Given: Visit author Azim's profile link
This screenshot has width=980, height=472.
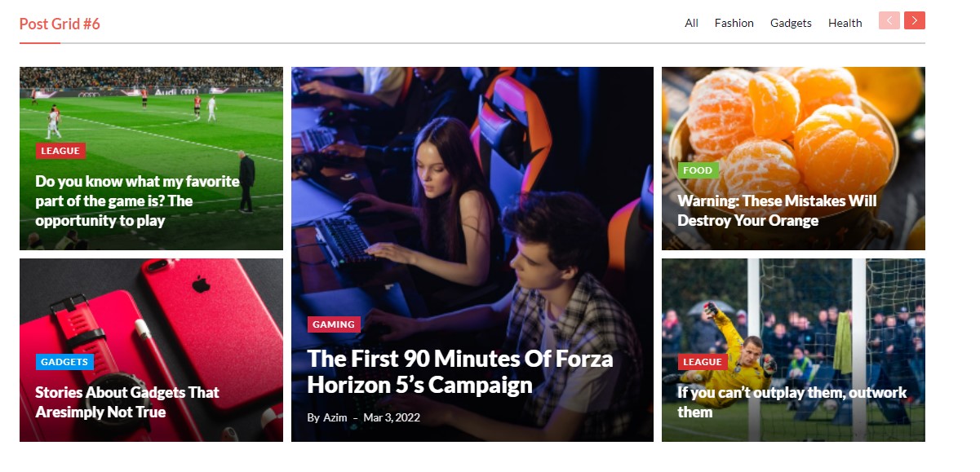Looking at the screenshot, I should 335,417.
